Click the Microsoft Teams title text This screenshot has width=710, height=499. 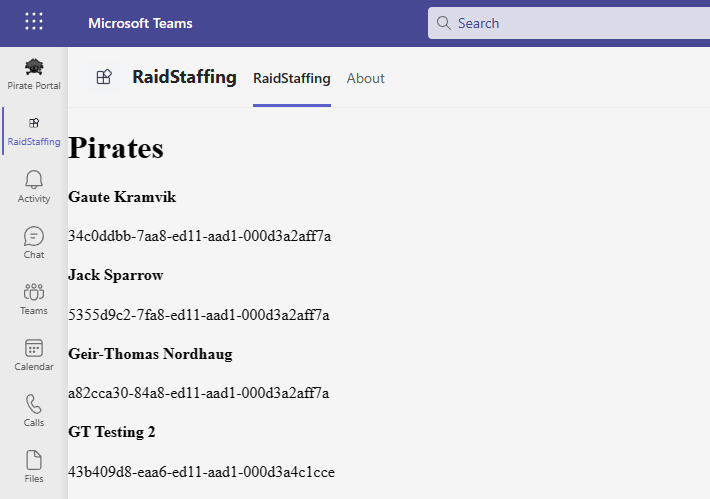pos(140,23)
